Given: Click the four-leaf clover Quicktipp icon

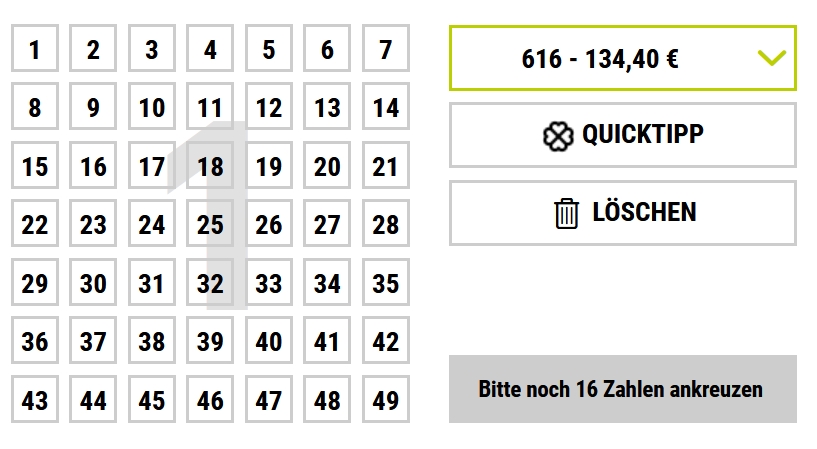Looking at the screenshot, I should [x=558, y=136].
